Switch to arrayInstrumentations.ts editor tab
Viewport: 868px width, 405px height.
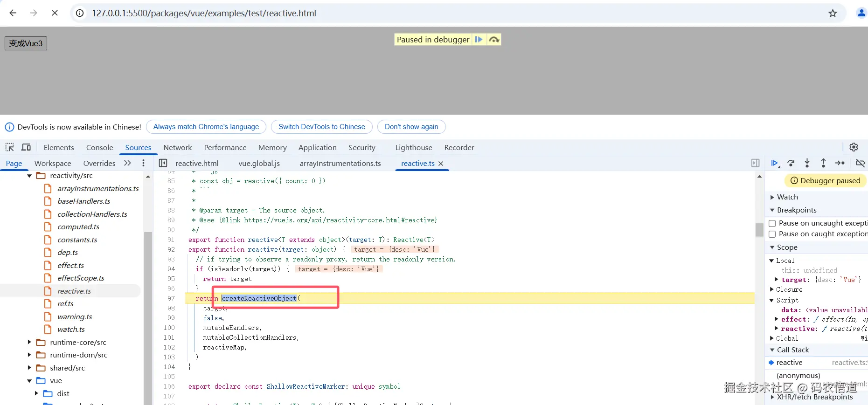pyautogui.click(x=340, y=163)
